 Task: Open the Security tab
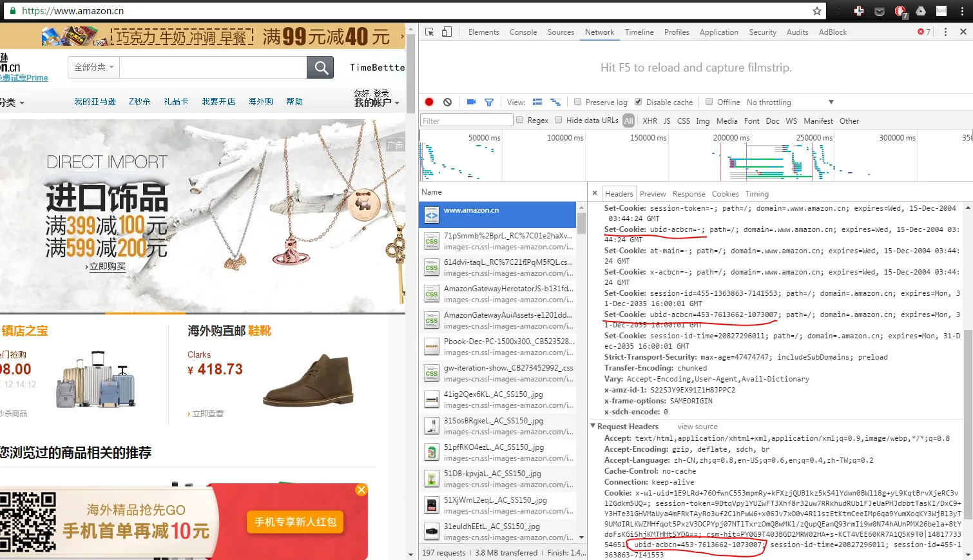point(762,32)
